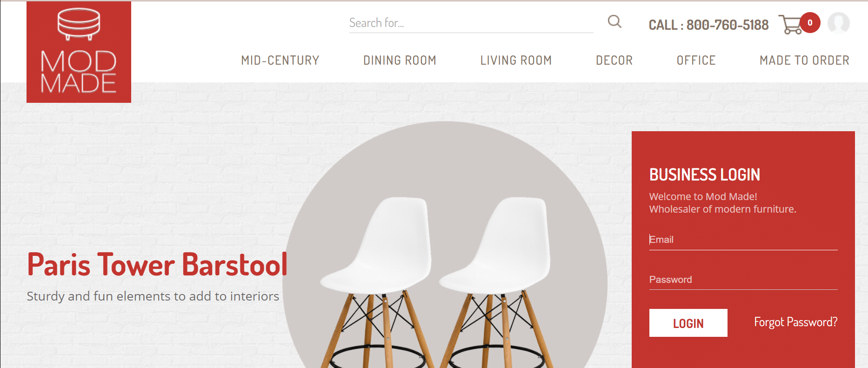
Task: Click the Sturdy and fun elements tagline
Action: click(153, 296)
